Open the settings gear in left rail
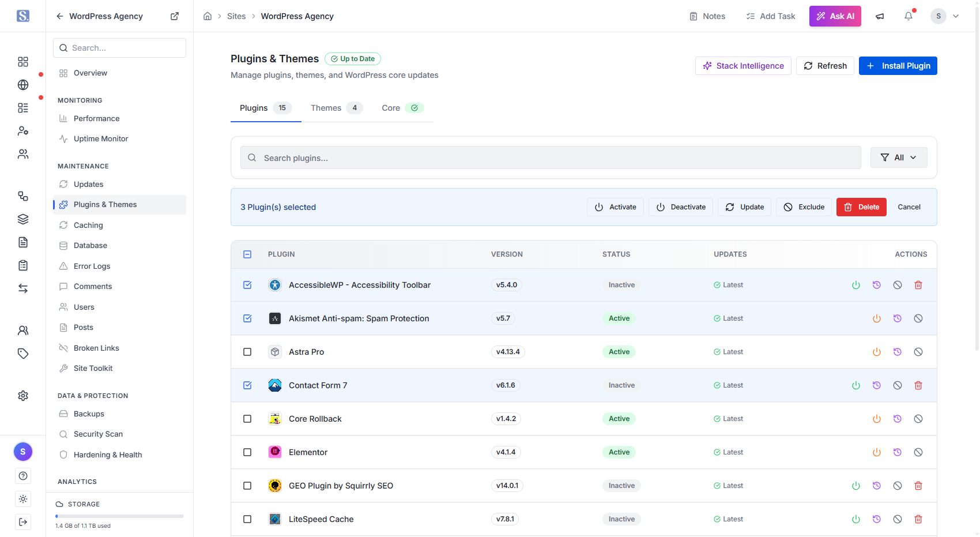Screen dimensions: 980x537 (x=23, y=396)
